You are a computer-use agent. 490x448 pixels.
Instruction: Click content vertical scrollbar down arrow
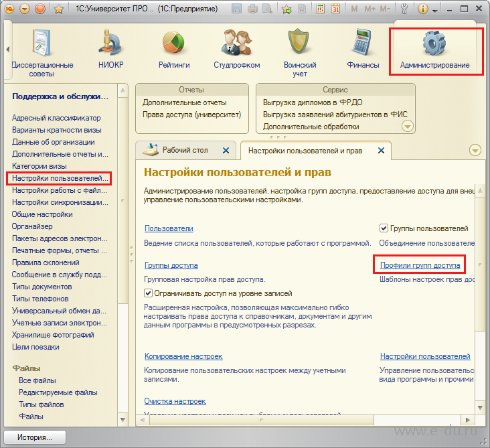point(481,408)
